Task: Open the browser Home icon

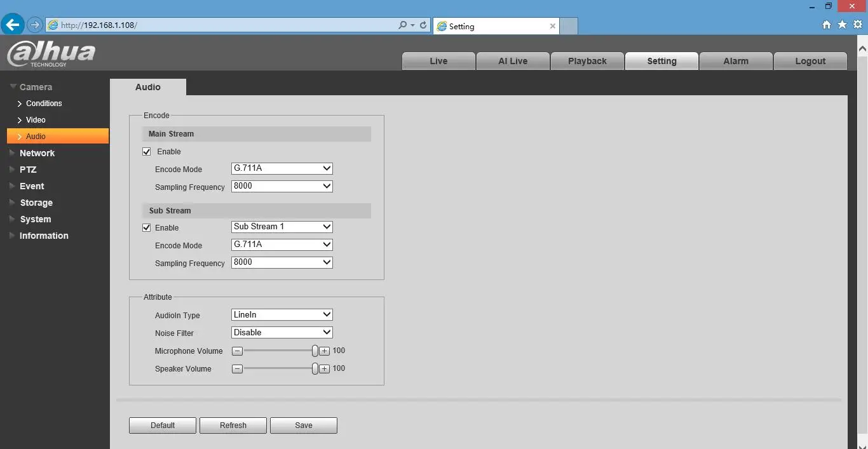Action: pos(827,25)
